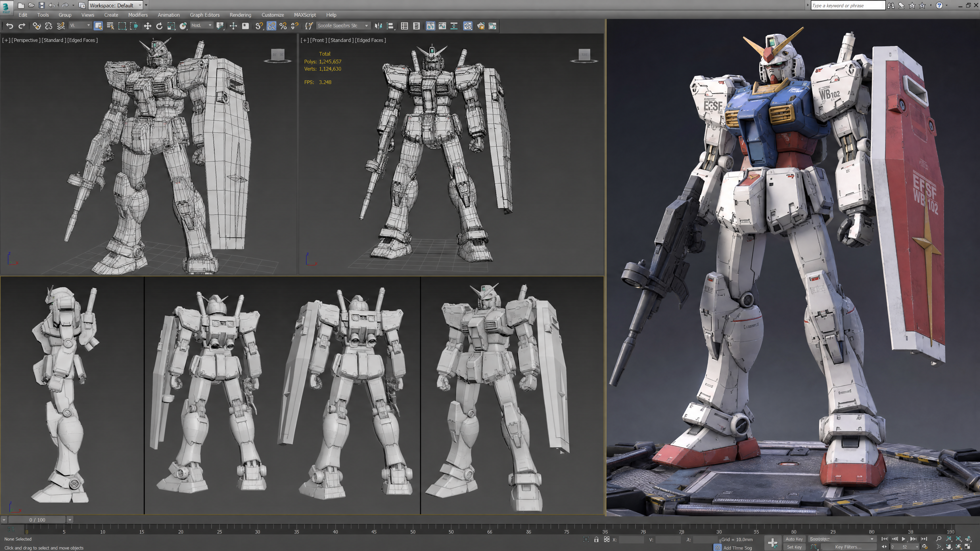Toggle selection lock padlock icon
Screen dimensions: 980x551
[596, 539]
